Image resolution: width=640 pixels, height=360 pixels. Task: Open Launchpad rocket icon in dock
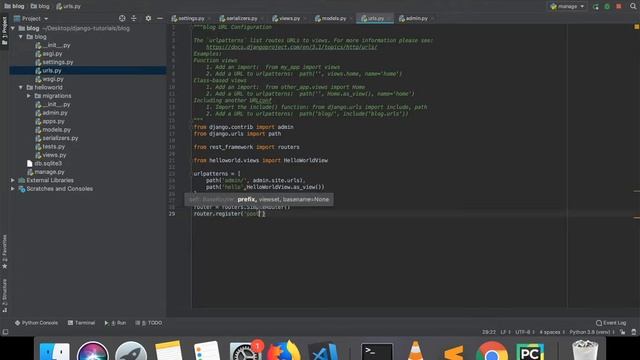(131, 351)
